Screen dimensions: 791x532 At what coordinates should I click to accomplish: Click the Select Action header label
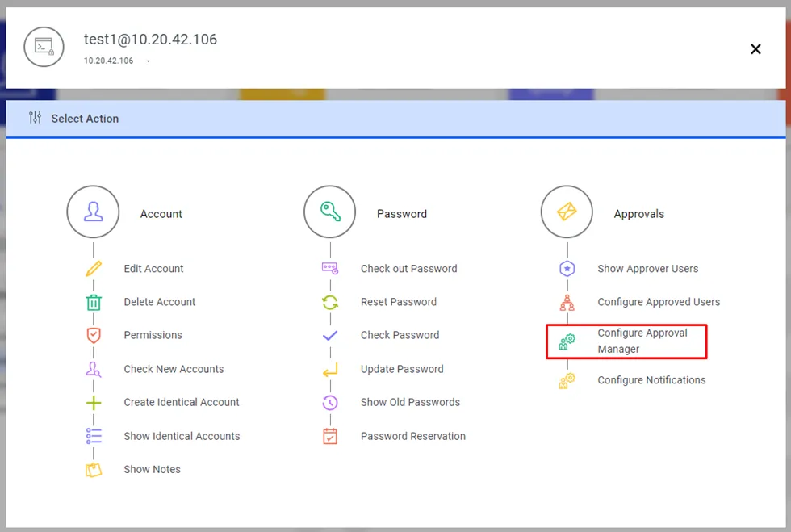pos(85,119)
